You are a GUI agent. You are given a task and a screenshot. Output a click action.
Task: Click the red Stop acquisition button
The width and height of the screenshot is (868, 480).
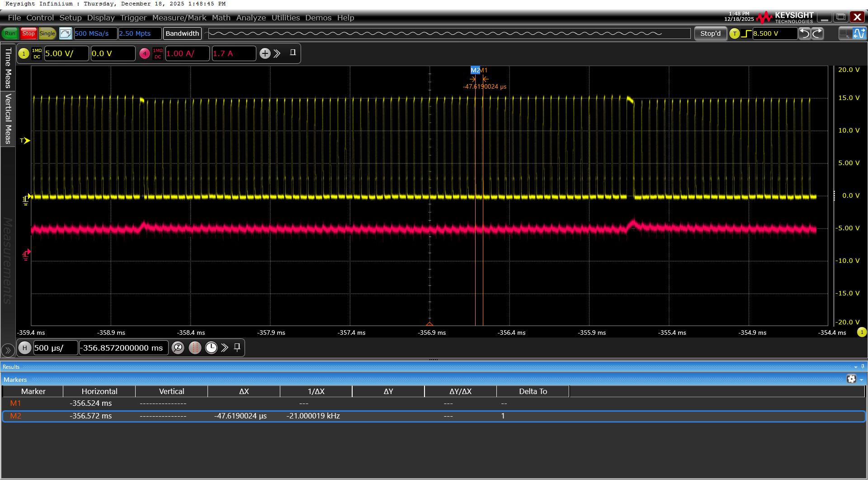pyautogui.click(x=28, y=33)
